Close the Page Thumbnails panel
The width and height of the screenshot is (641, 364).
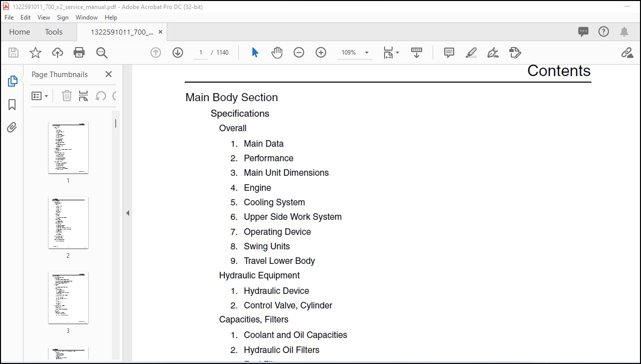coord(109,74)
